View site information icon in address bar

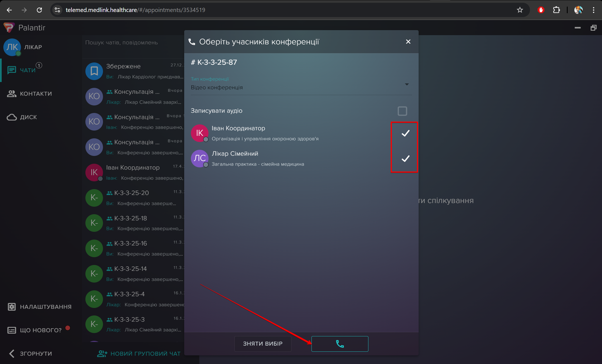(x=57, y=10)
